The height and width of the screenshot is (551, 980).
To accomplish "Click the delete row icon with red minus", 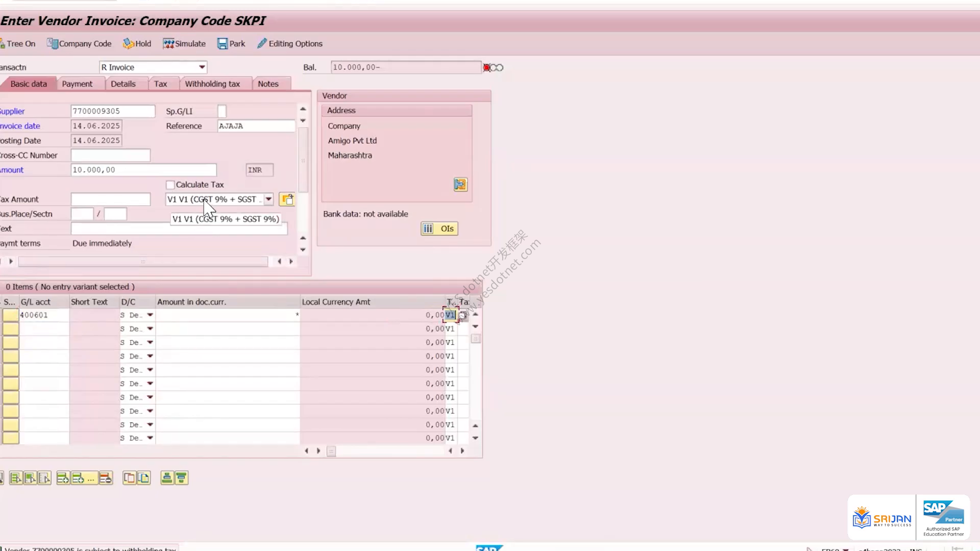I will [x=106, y=478].
